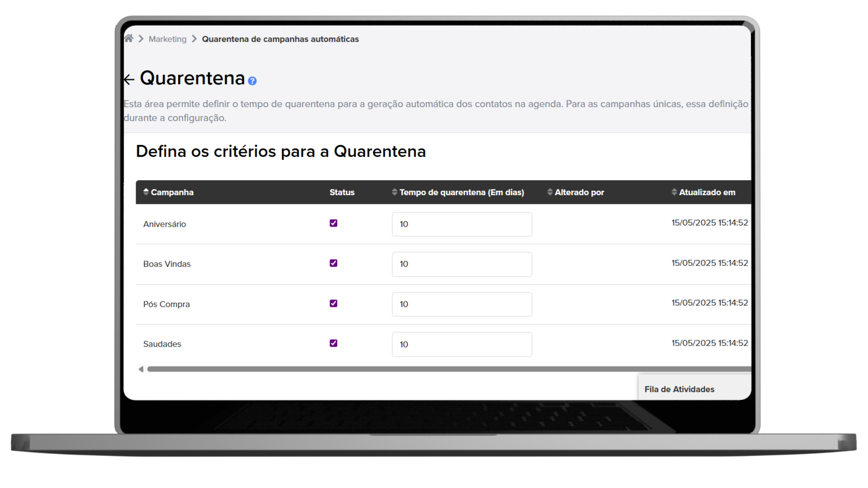Click breadcrumb text Quarentena de campanhas automáticas
Image resolution: width=868 pixels, height=488 pixels.
[280, 39]
